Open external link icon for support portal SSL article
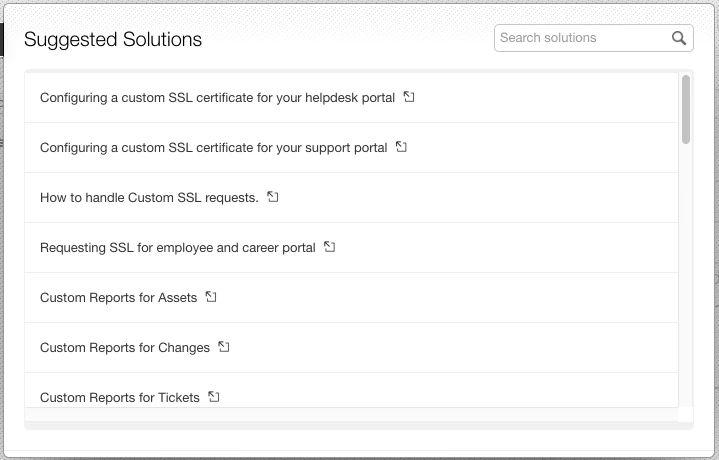This screenshot has height=460, width=719. click(x=401, y=147)
